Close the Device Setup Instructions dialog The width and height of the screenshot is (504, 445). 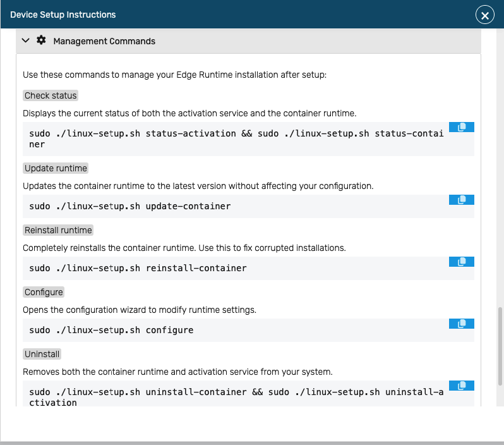click(x=484, y=15)
